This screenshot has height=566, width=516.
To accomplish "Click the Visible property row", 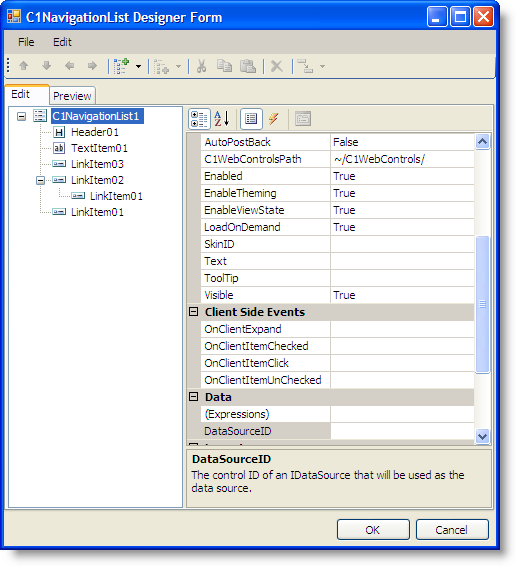I will [x=337, y=295].
